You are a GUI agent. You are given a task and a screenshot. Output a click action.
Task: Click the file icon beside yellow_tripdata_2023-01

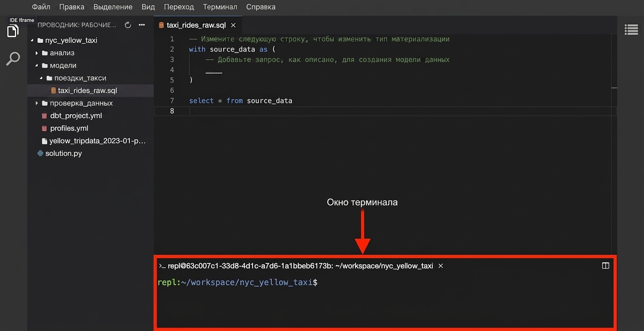point(44,141)
